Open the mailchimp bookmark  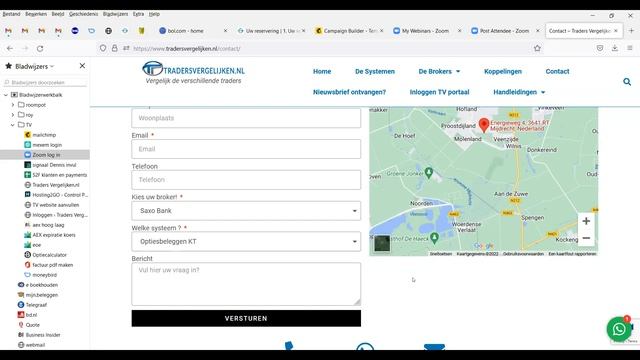point(44,135)
